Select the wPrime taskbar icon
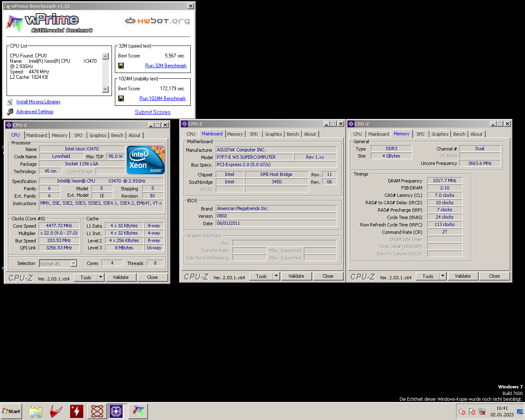This screenshot has height=420, width=525. pyautogui.click(x=138, y=411)
